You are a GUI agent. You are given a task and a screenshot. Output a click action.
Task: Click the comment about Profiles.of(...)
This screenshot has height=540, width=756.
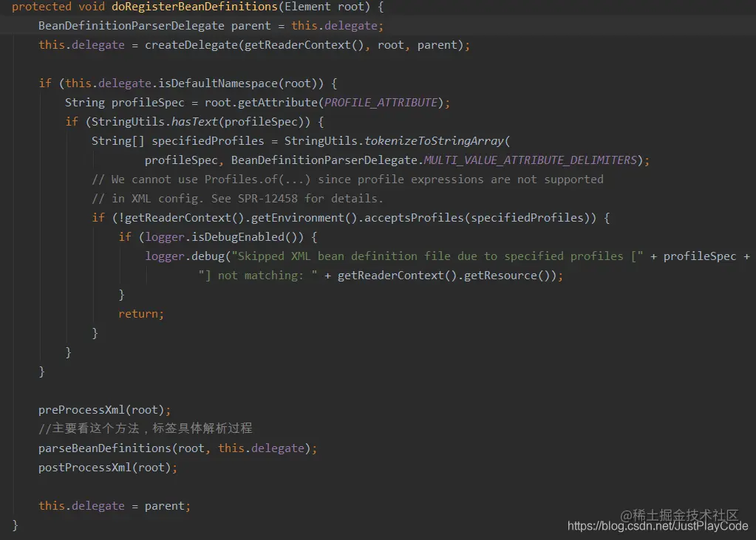pos(347,180)
